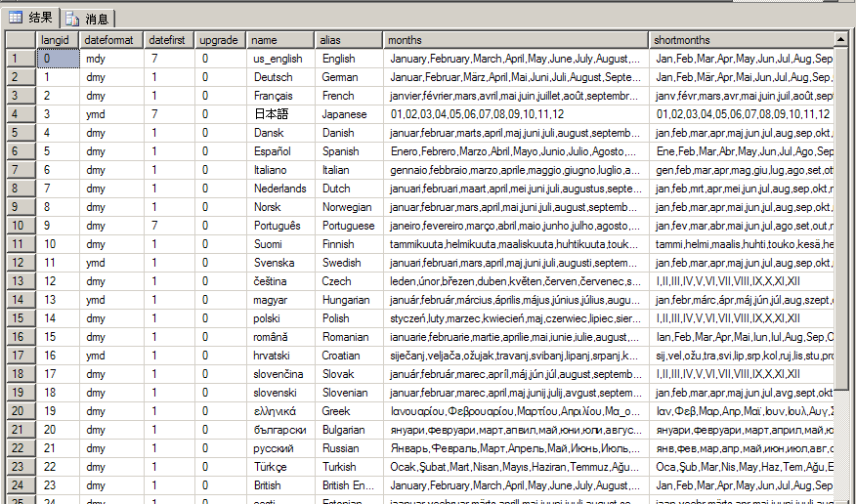Select row header number 4
This screenshot has height=504, width=856.
click(21, 114)
